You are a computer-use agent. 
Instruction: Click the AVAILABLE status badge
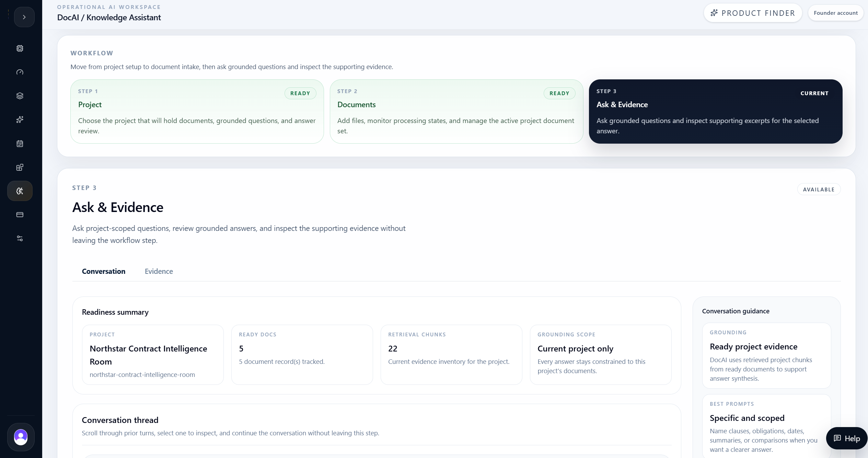point(819,190)
